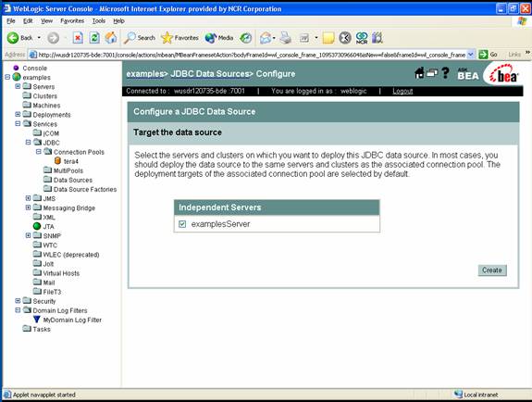Open the Media toolbar button
This screenshot has width=532, height=402.
tap(219, 38)
